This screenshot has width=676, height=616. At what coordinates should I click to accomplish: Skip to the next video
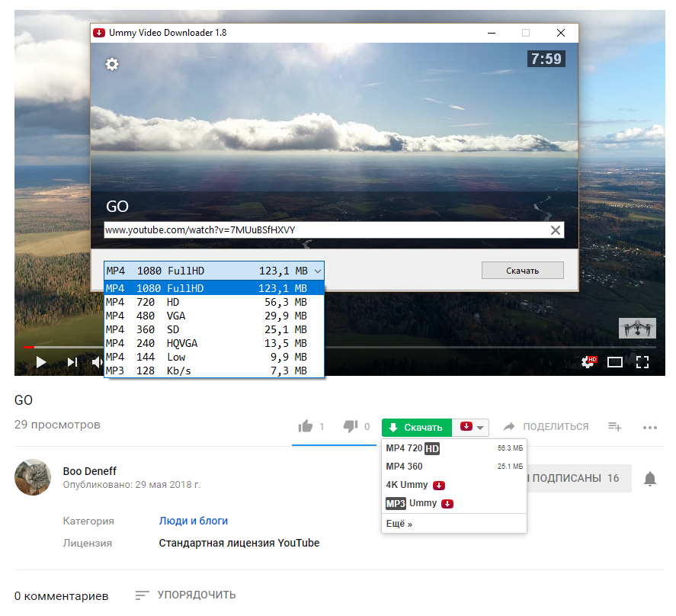click(72, 362)
